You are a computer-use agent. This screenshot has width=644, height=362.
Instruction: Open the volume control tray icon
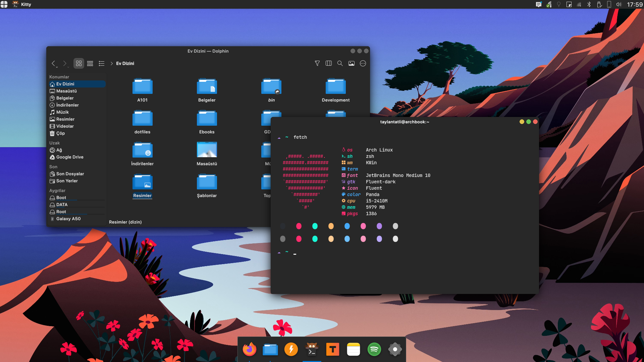tap(619, 4)
